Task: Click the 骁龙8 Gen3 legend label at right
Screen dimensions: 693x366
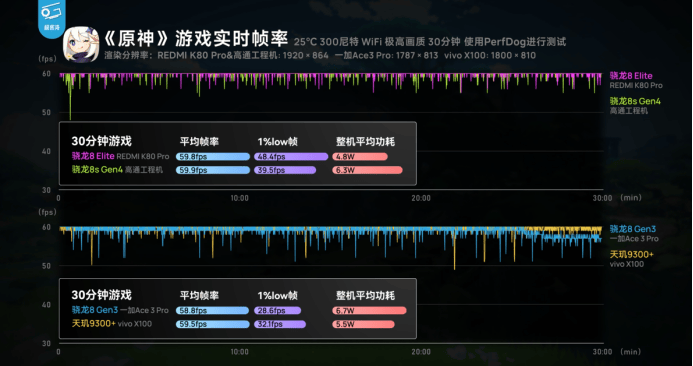Action: click(x=632, y=229)
